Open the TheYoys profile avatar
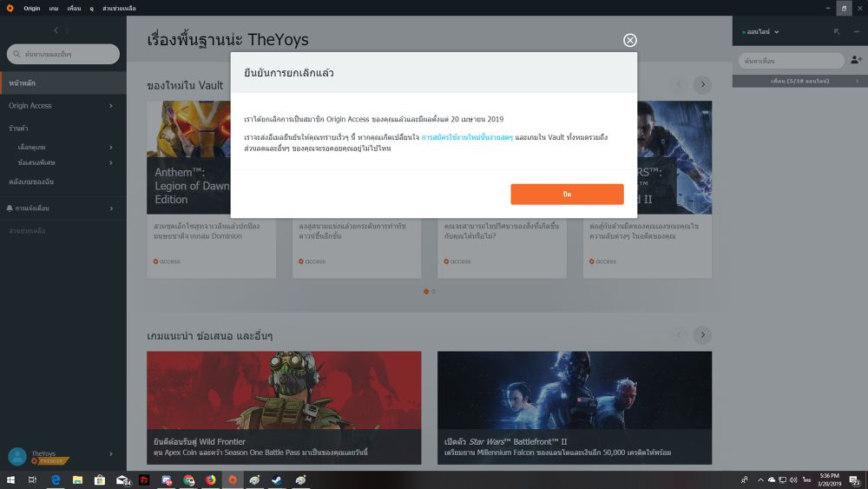This screenshot has width=868, height=489. (16, 456)
